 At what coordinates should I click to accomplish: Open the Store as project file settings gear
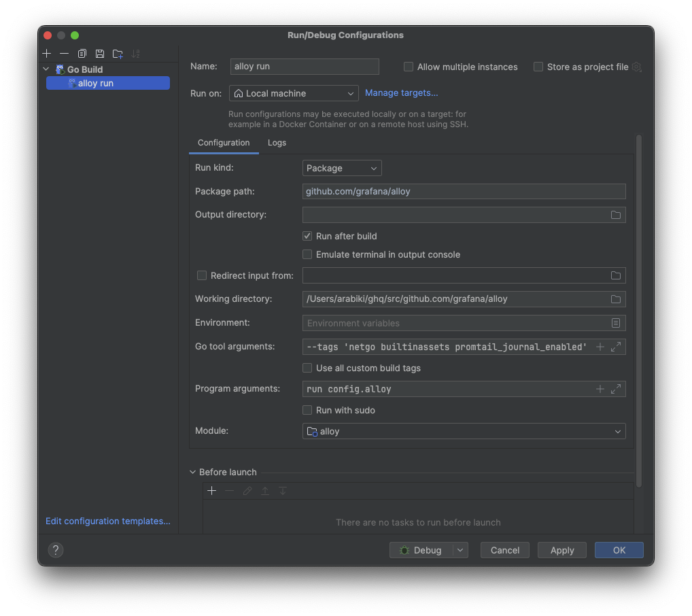(x=636, y=67)
